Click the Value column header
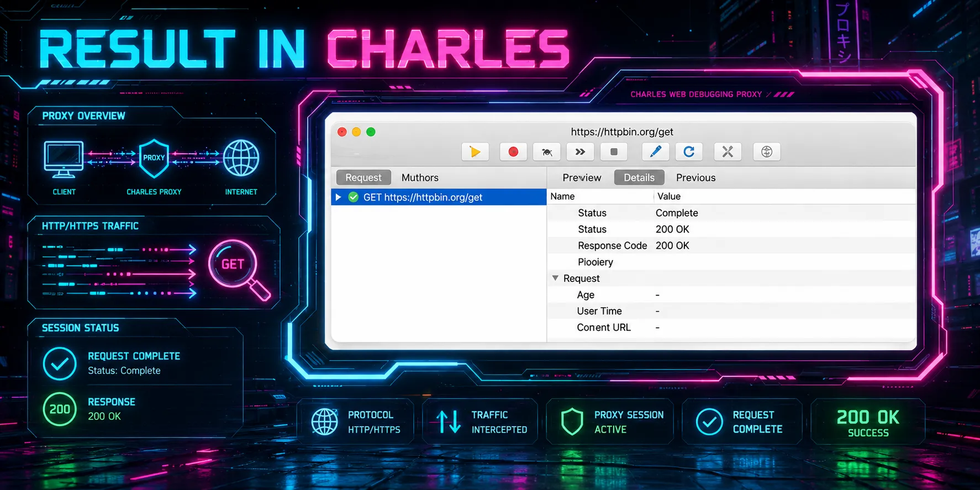980x490 pixels. (x=669, y=196)
